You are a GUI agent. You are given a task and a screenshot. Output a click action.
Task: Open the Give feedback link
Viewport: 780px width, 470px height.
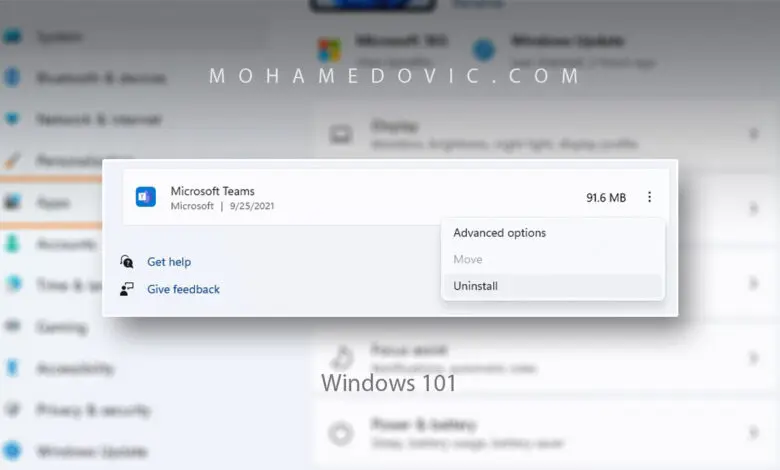tap(183, 289)
